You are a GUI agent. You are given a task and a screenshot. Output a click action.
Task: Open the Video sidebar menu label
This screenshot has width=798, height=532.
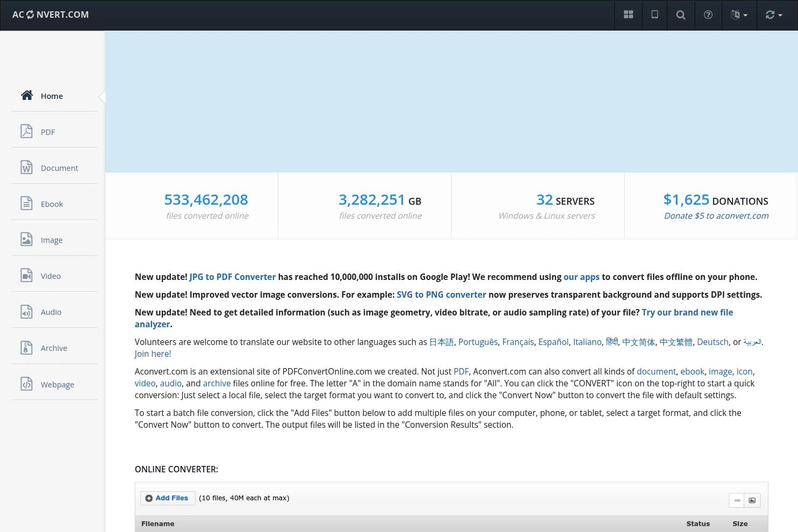pyautogui.click(x=51, y=276)
